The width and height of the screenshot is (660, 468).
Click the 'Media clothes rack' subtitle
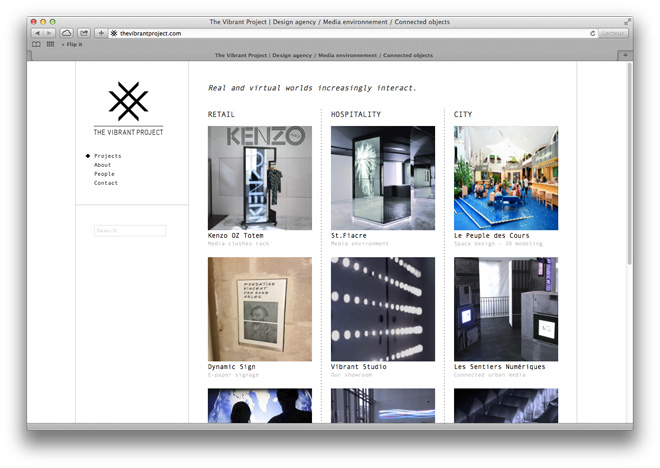point(238,244)
